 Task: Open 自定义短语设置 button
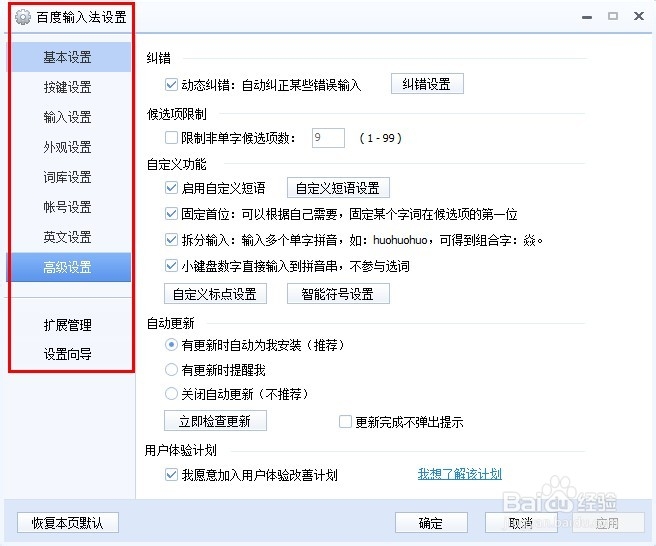[x=338, y=187]
